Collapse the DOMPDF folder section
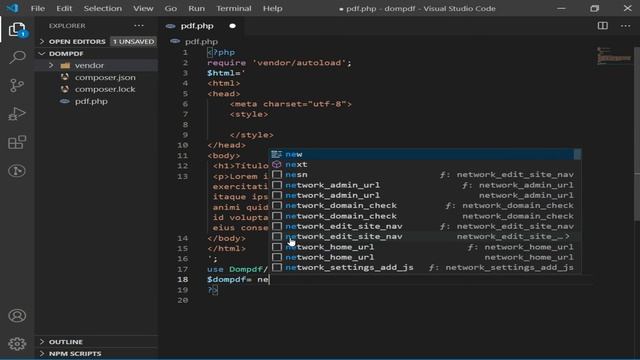Image resolution: width=640 pixels, height=360 pixels. coord(42,53)
